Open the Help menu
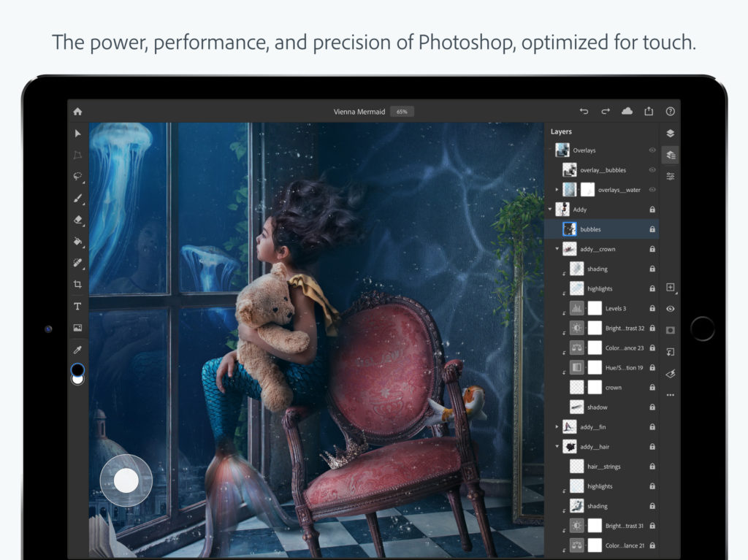Viewport: 748px width, 560px height. tap(670, 111)
